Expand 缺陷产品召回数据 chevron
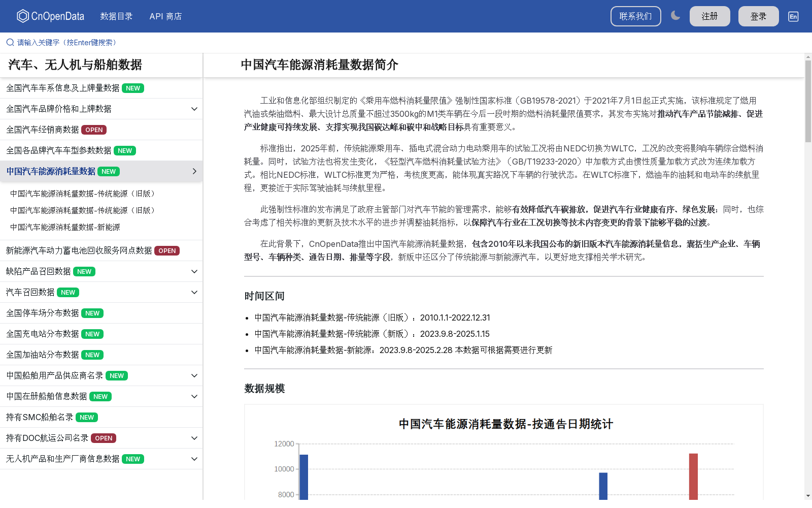This screenshot has height=508, width=812. pos(194,271)
